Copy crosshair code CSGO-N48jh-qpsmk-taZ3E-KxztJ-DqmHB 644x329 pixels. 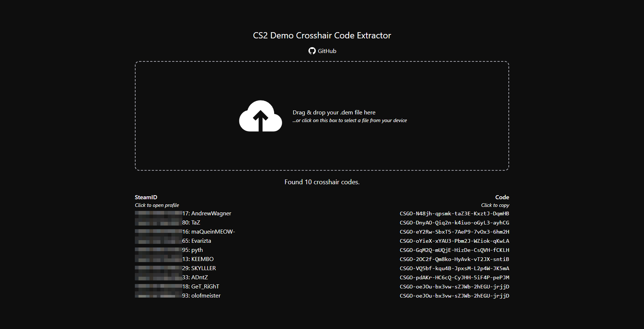(x=454, y=213)
